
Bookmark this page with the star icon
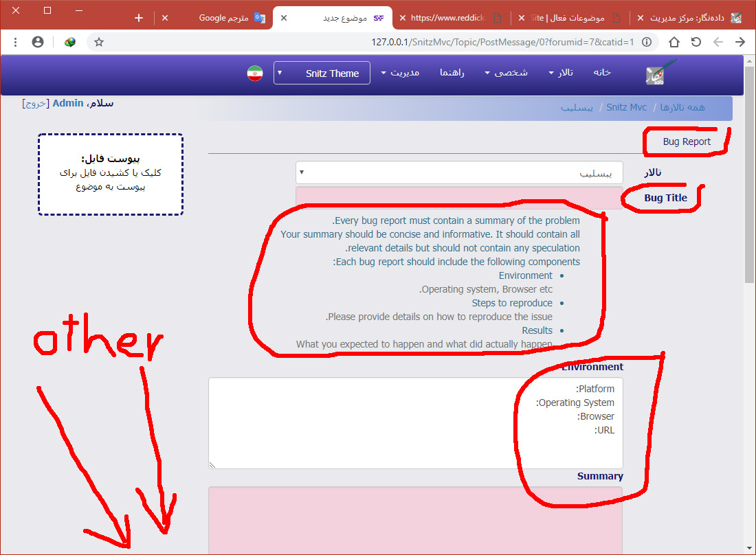pyautogui.click(x=99, y=42)
